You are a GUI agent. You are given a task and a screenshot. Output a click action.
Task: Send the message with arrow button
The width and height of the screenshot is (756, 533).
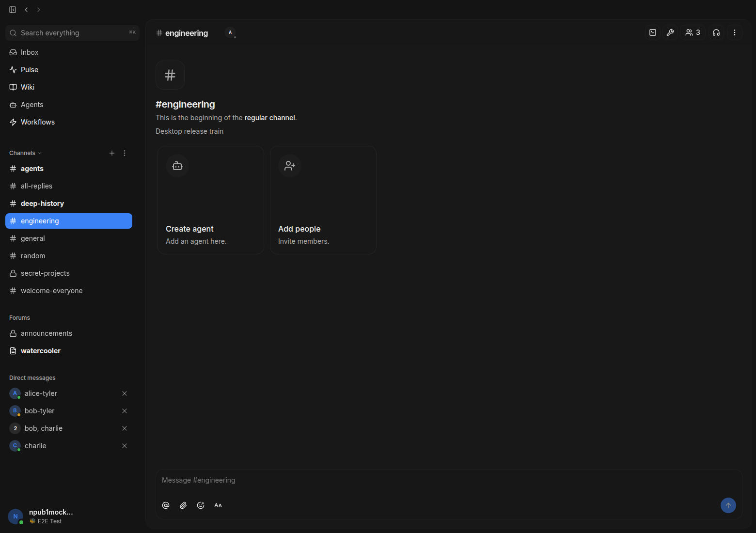[728, 505]
